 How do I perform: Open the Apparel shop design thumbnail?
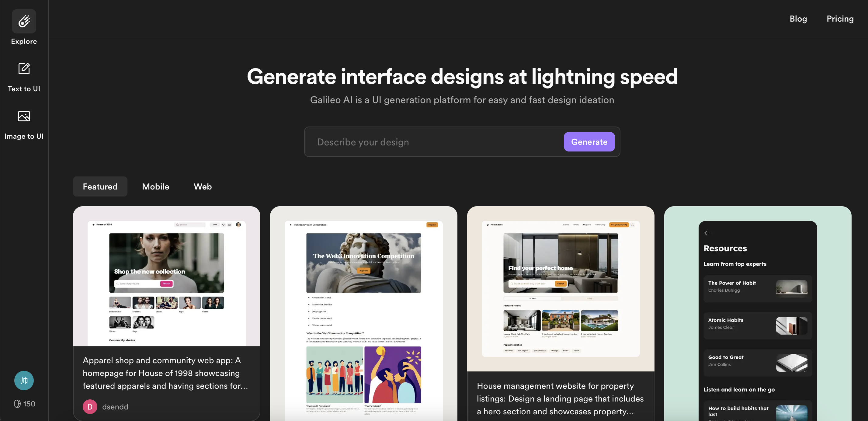pyautogui.click(x=166, y=277)
